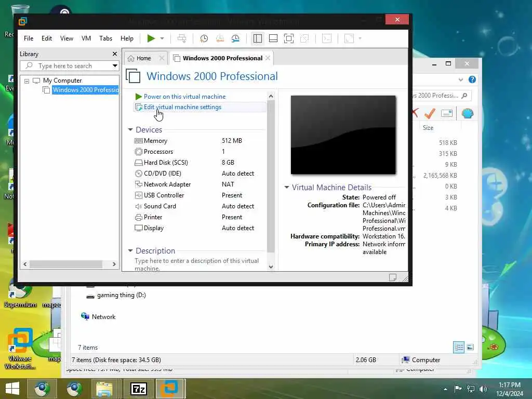Click the Send Ctrl+Alt+Del toolbar icon
The image size is (532, 399).
182,38
